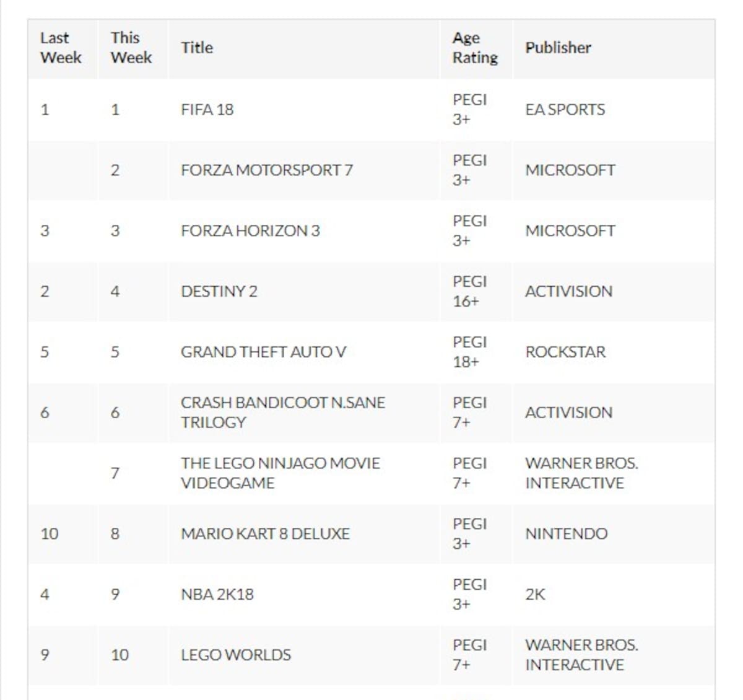This screenshot has width=743, height=700.
Task: Select the MARIO KART 8 DELUXE title
Action: (265, 534)
